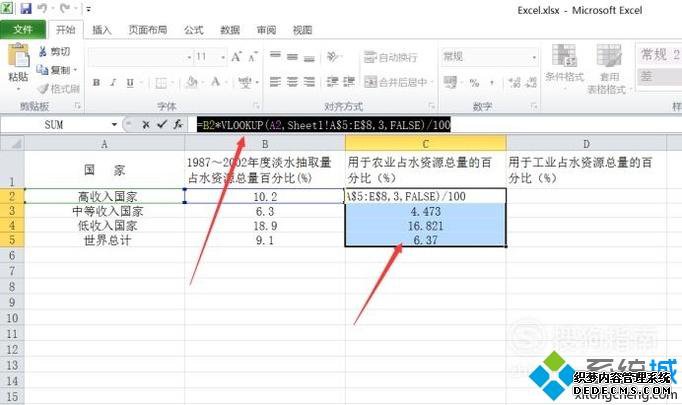Toggle align text left

coord(275,82)
